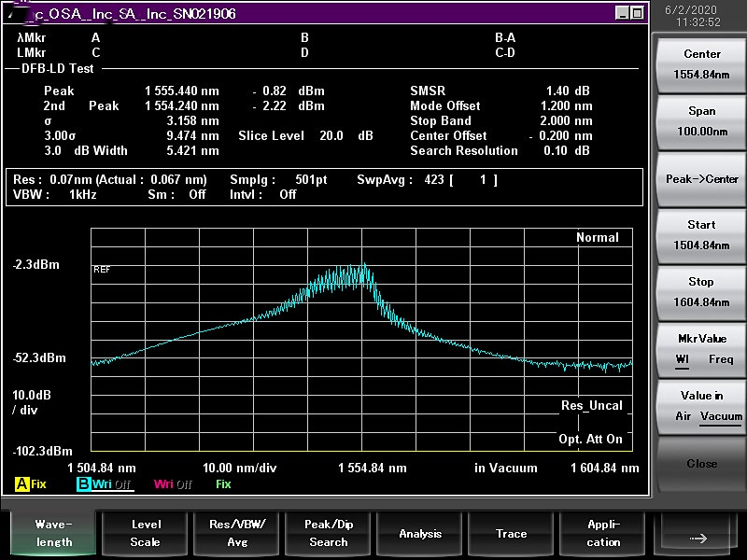Click the -2.3dBm reference level label
The image size is (747, 560).
[36, 264]
